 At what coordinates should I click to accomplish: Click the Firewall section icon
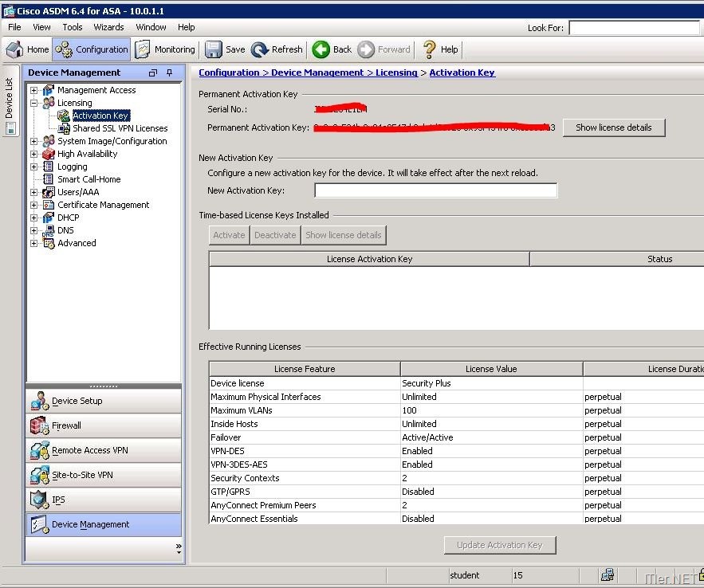tap(40, 425)
